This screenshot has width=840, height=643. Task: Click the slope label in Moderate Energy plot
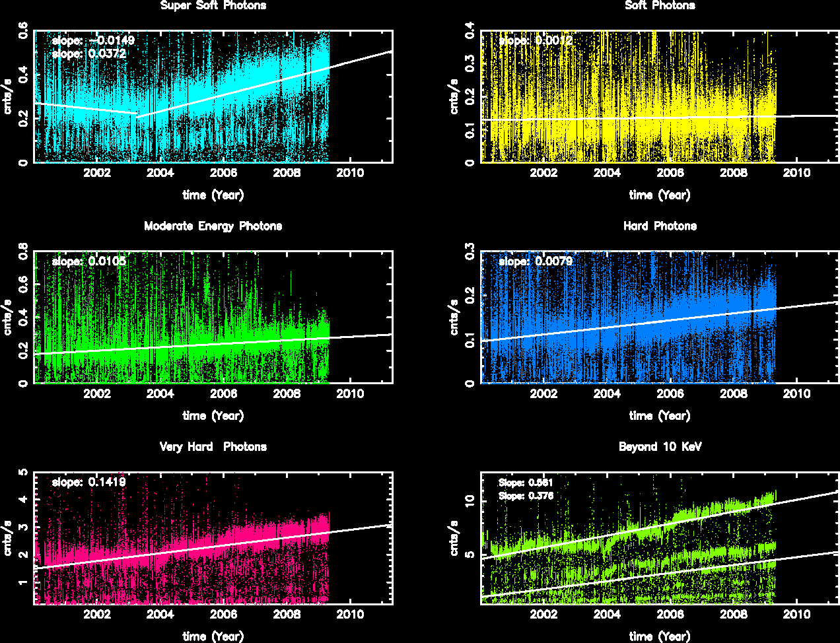click(88, 261)
